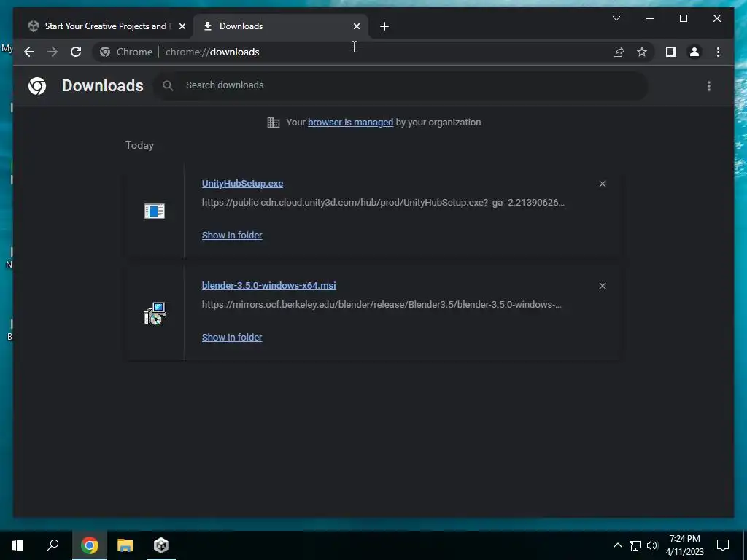Bookmark this page with the star icon
Image resolution: width=747 pixels, height=560 pixels.
tap(642, 52)
